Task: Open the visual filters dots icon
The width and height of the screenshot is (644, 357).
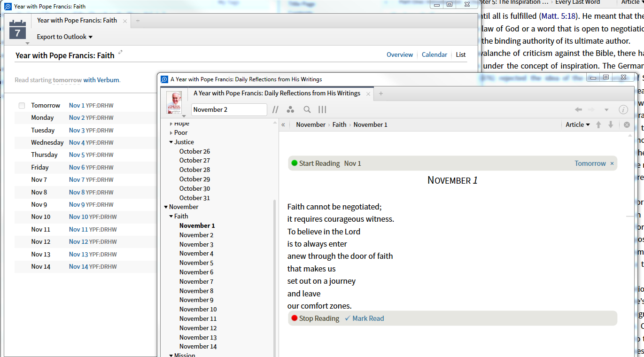Action: click(290, 109)
